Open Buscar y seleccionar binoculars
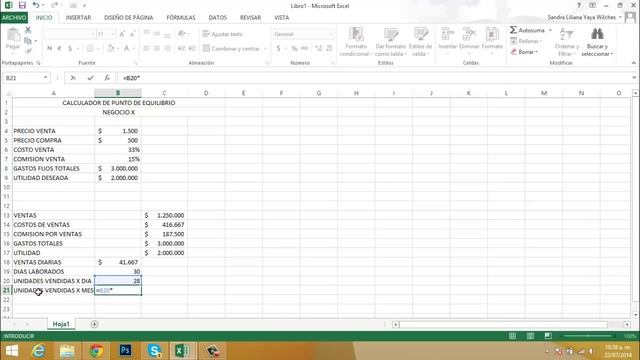The width and height of the screenshot is (640, 360). tap(597, 41)
